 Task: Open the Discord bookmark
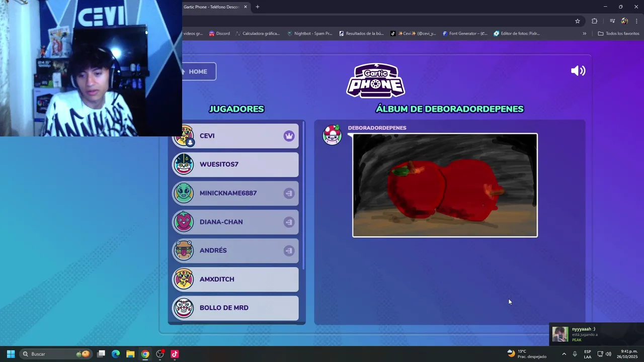[x=219, y=34]
